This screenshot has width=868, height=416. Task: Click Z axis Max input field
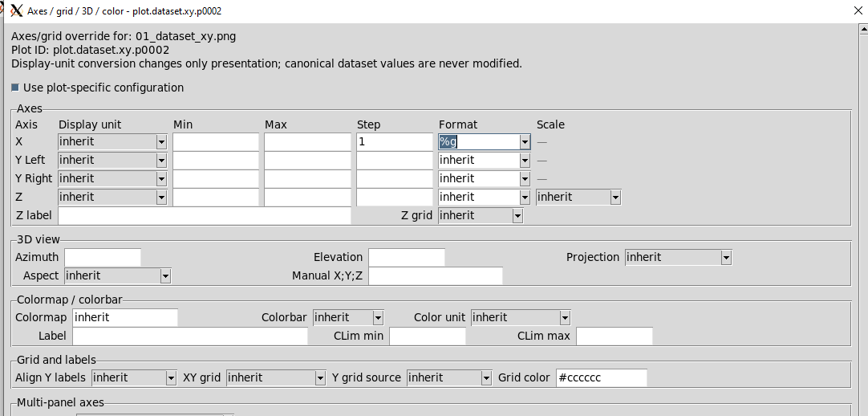tap(308, 197)
